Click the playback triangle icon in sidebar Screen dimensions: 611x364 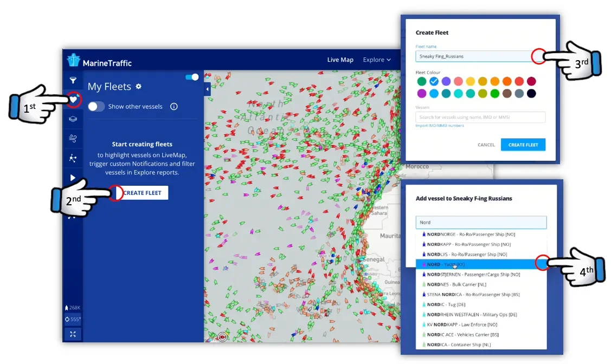73,178
